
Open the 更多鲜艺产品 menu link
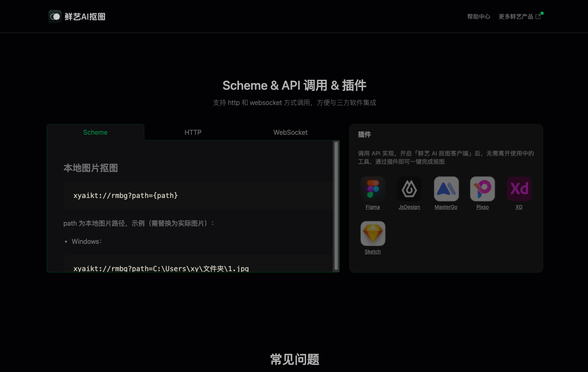click(515, 17)
